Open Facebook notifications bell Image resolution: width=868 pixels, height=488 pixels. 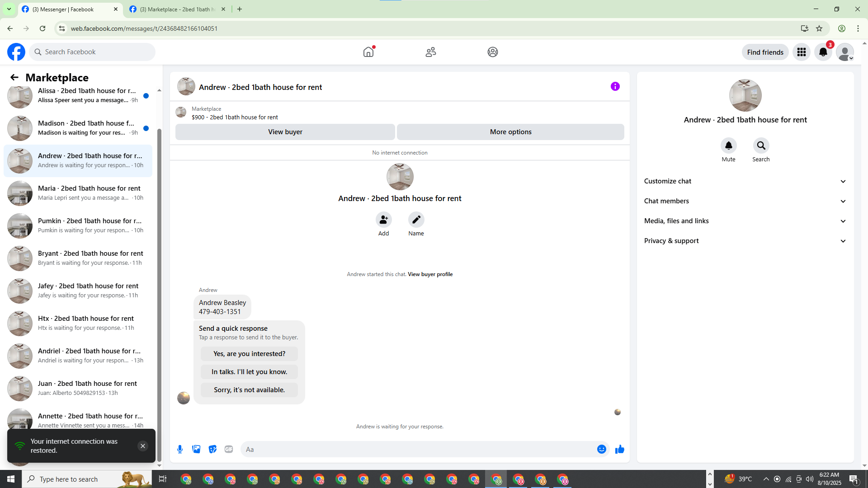823,52
